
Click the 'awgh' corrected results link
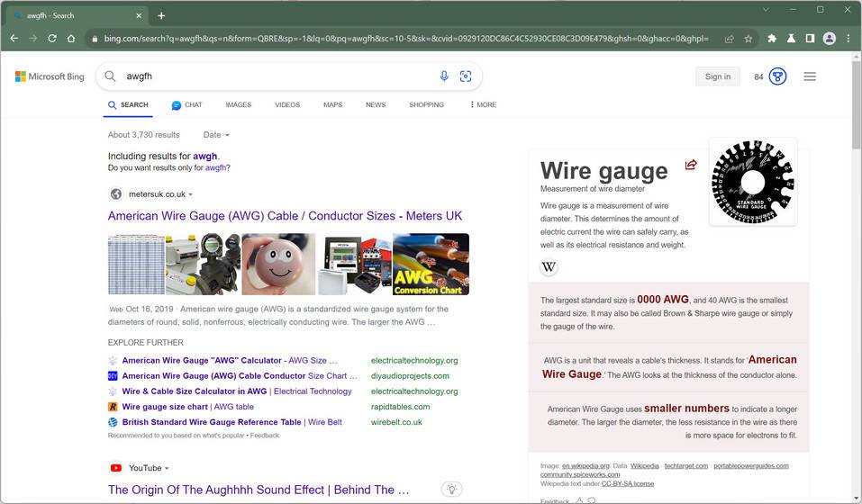(x=205, y=156)
